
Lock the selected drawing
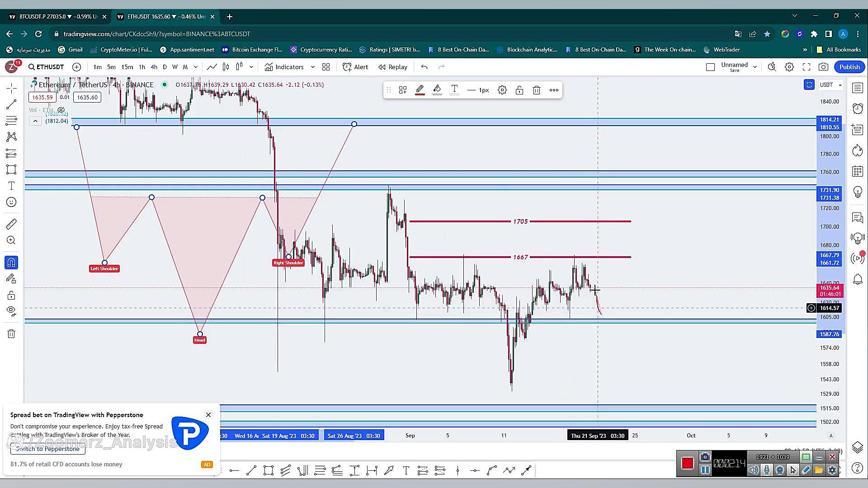click(x=519, y=90)
